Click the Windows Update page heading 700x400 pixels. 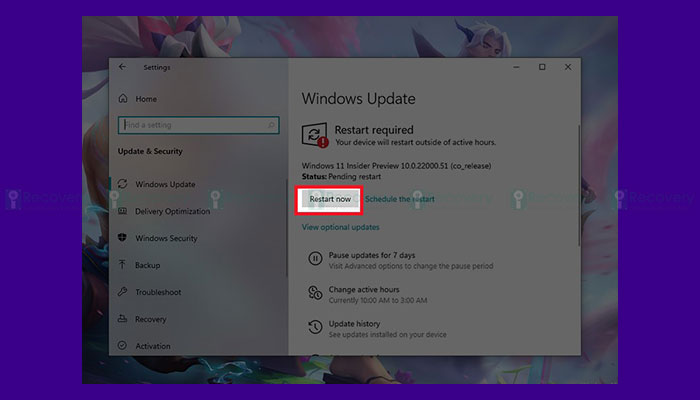pos(358,99)
